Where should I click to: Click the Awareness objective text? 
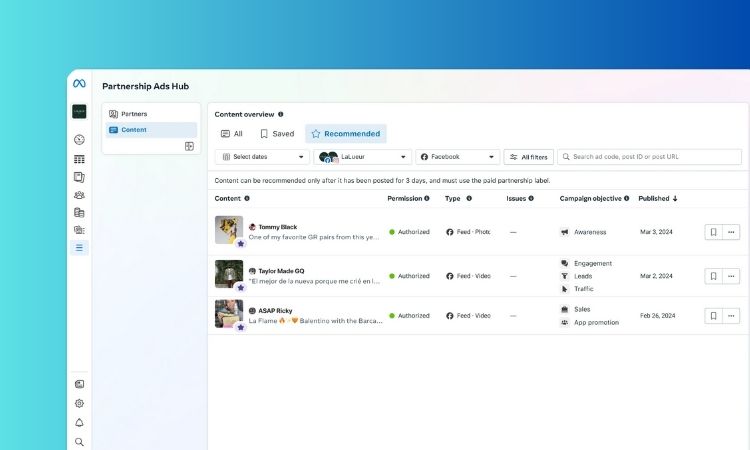point(590,232)
